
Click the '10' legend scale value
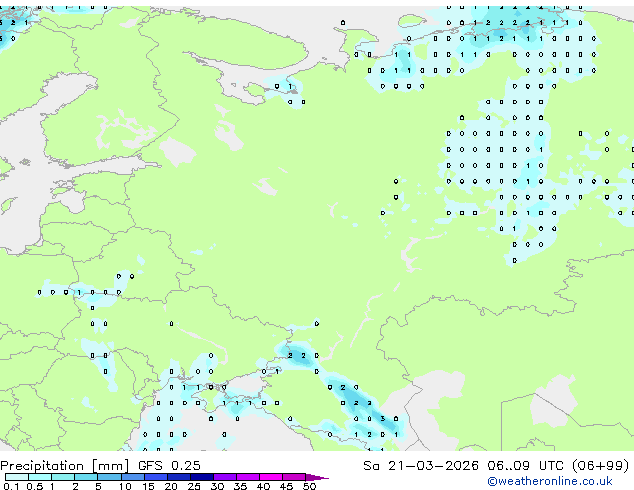(125, 486)
